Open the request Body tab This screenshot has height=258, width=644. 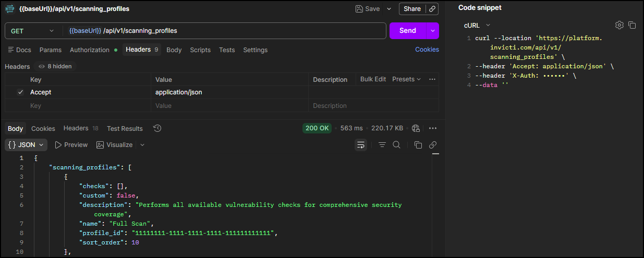174,50
